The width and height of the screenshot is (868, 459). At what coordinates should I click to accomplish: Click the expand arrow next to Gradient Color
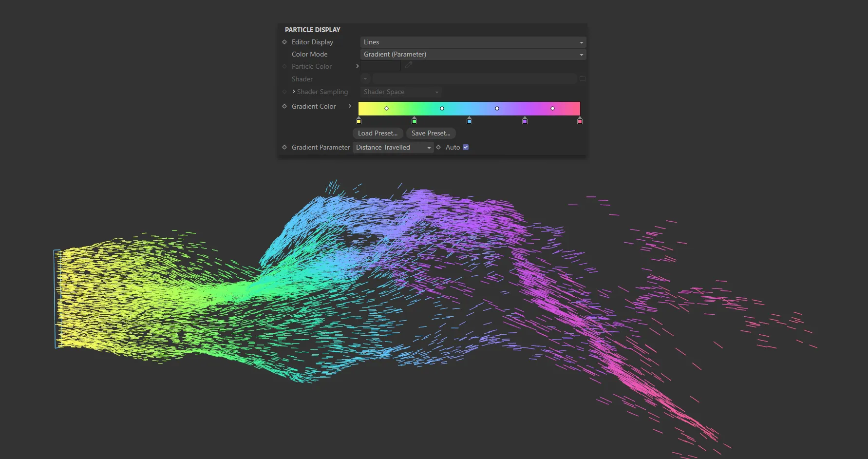350,106
